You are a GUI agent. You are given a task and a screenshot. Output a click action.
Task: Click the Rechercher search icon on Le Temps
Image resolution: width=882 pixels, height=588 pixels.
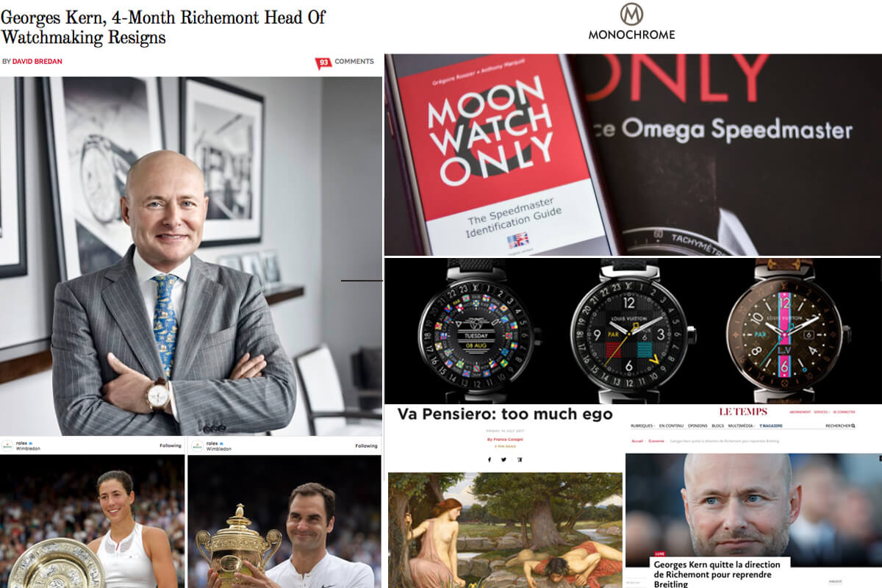click(853, 426)
